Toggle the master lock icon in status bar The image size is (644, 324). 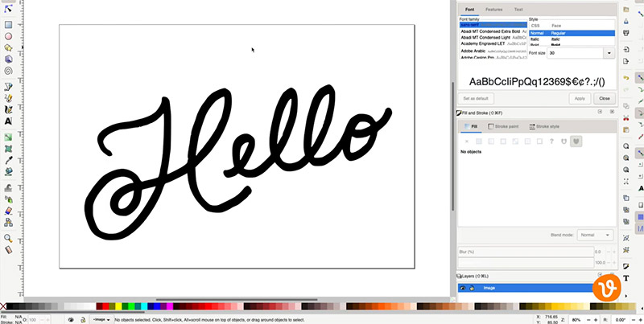tap(83, 319)
